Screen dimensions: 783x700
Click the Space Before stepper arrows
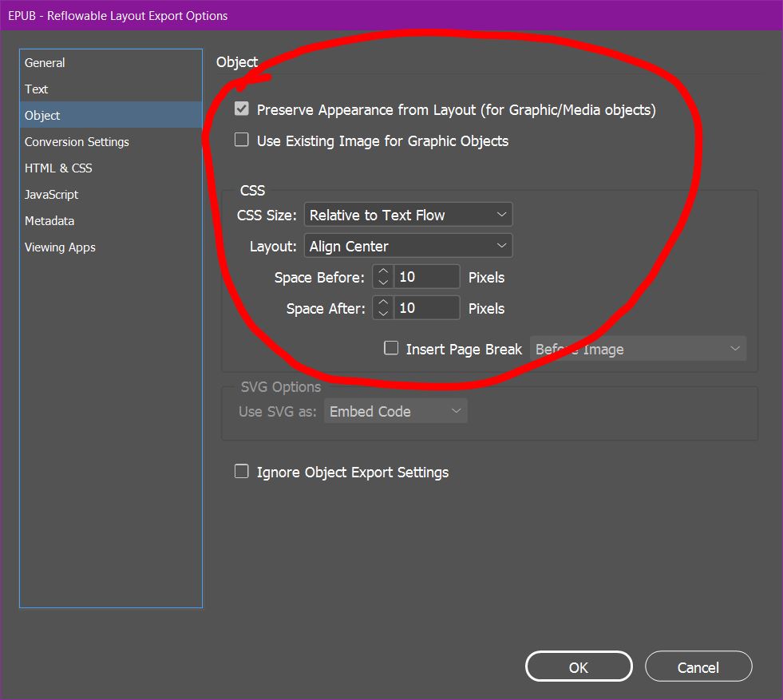[x=383, y=277]
